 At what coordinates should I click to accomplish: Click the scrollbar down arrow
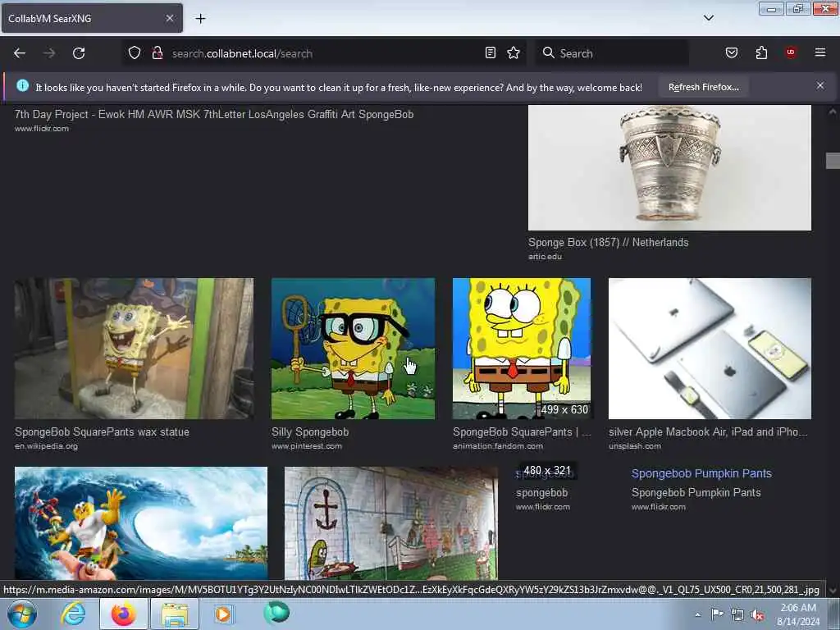pos(833,591)
